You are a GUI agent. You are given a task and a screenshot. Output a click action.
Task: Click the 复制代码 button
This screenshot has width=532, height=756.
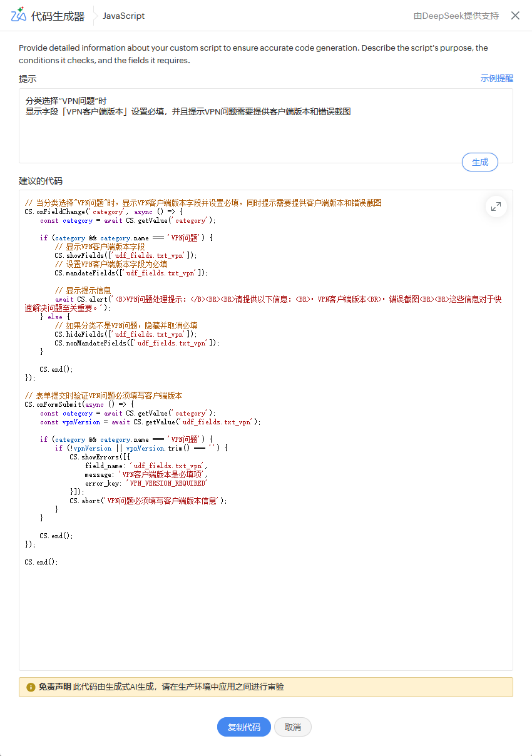(243, 727)
